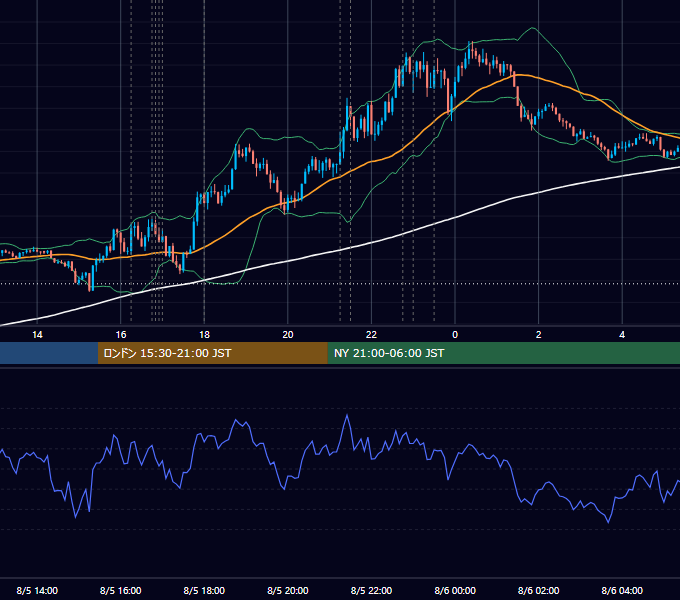This screenshot has width=680, height=600.
Task: Click the 8/6 04:00 label on oscillator axis
Action: (x=622, y=590)
